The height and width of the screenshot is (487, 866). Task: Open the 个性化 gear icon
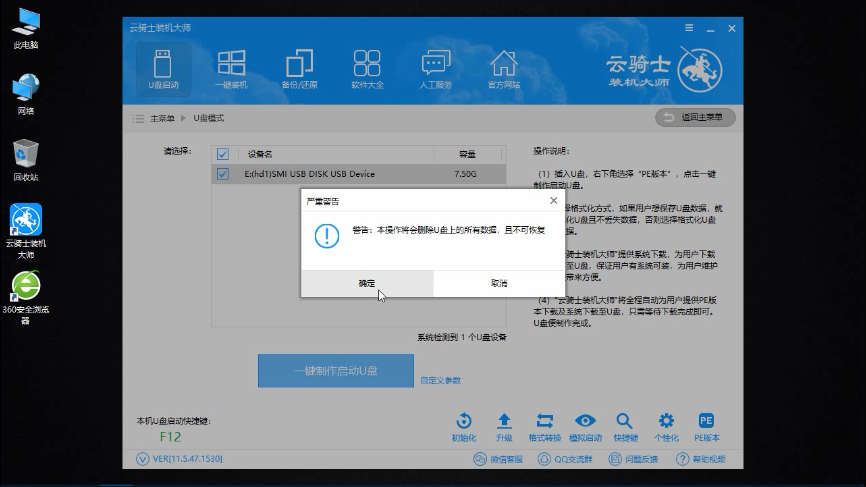click(666, 427)
